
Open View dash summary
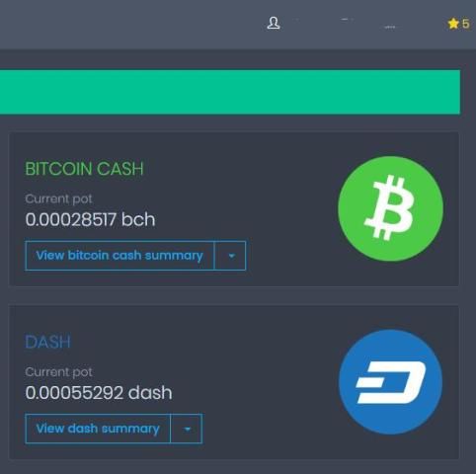[x=98, y=429]
